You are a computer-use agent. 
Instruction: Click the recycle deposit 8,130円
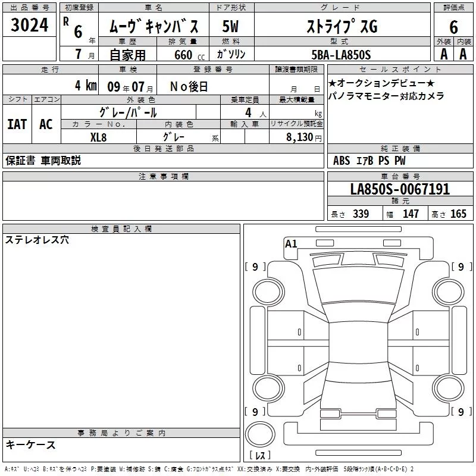point(304,137)
